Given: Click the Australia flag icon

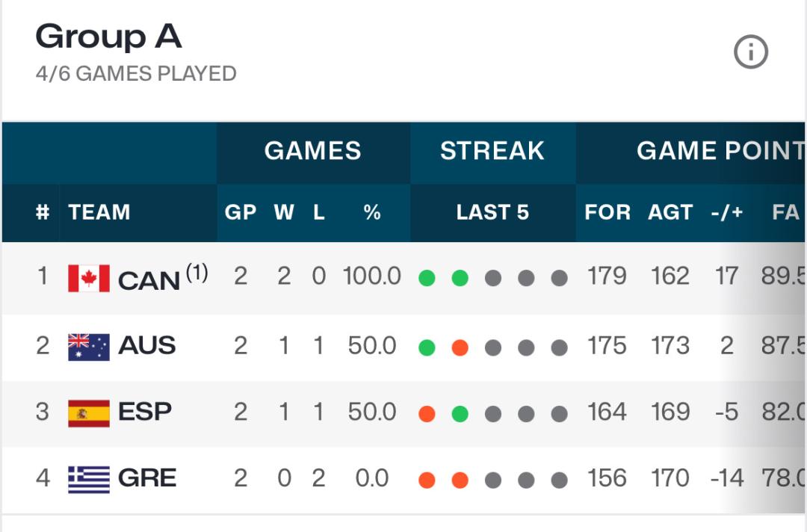Looking at the screenshot, I should pos(89,347).
